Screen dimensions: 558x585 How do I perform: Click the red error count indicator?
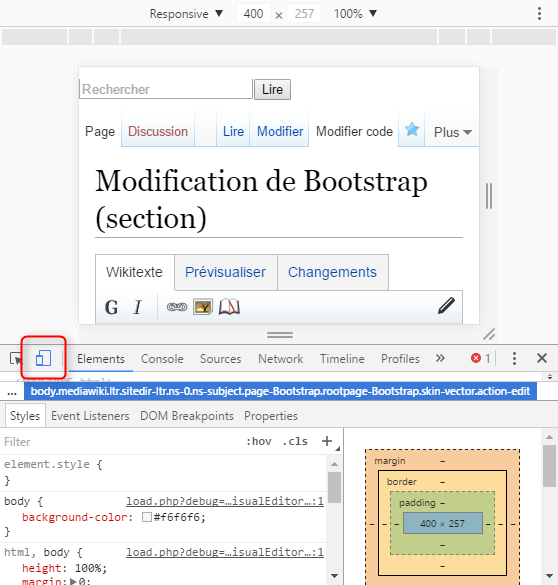click(480, 359)
